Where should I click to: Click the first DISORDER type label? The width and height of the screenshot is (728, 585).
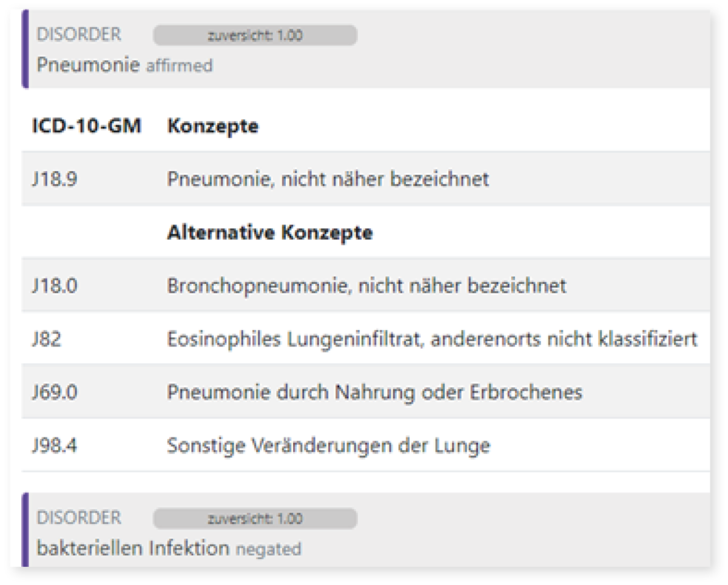79,35
